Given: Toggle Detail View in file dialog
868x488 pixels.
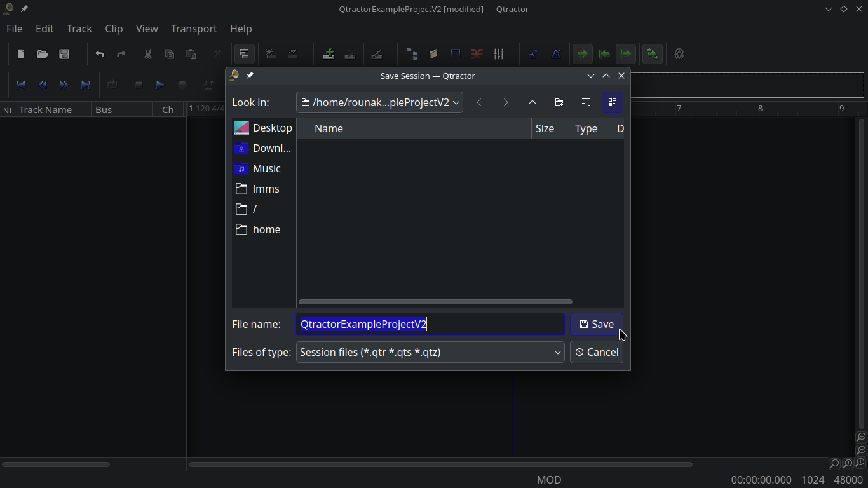Looking at the screenshot, I should [x=613, y=102].
